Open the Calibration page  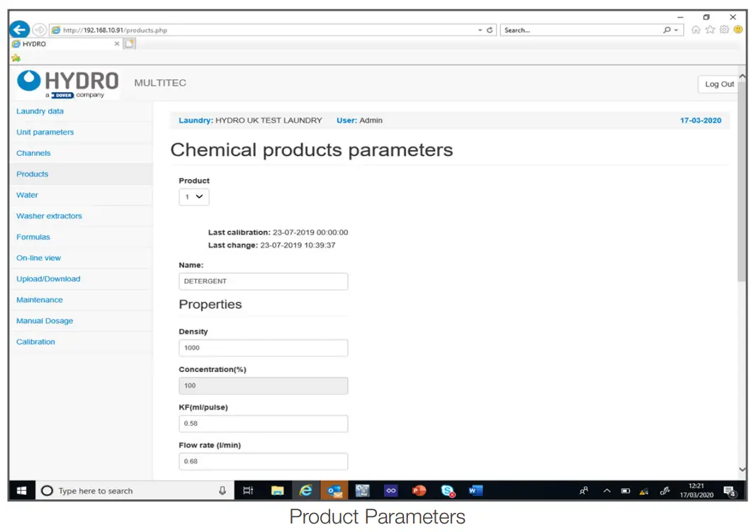(35, 341)
